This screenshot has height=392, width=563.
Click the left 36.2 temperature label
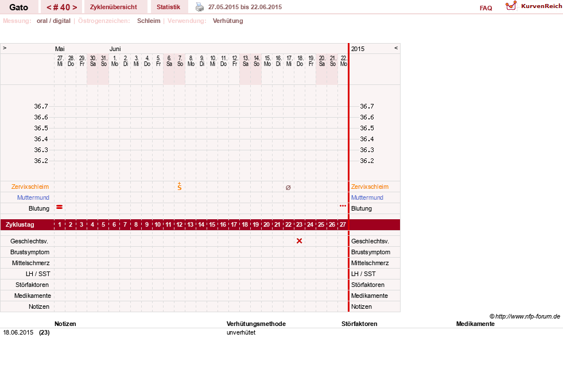coord(41,161)
